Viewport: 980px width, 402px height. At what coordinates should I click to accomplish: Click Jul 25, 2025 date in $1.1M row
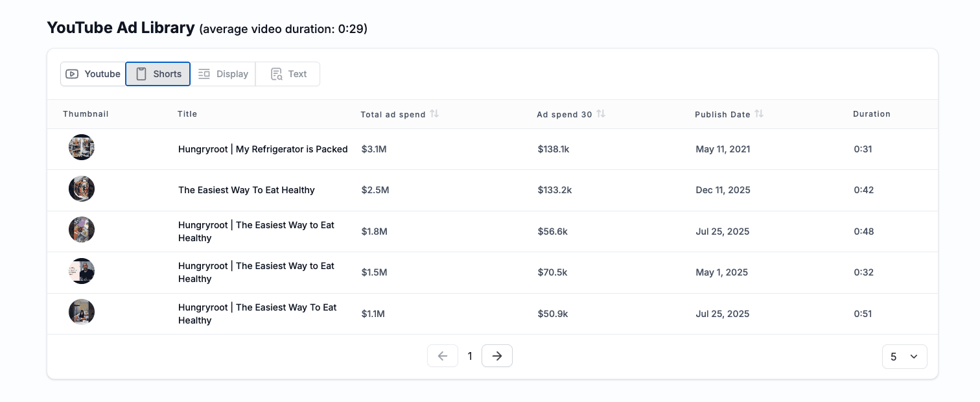pos(722,314)
